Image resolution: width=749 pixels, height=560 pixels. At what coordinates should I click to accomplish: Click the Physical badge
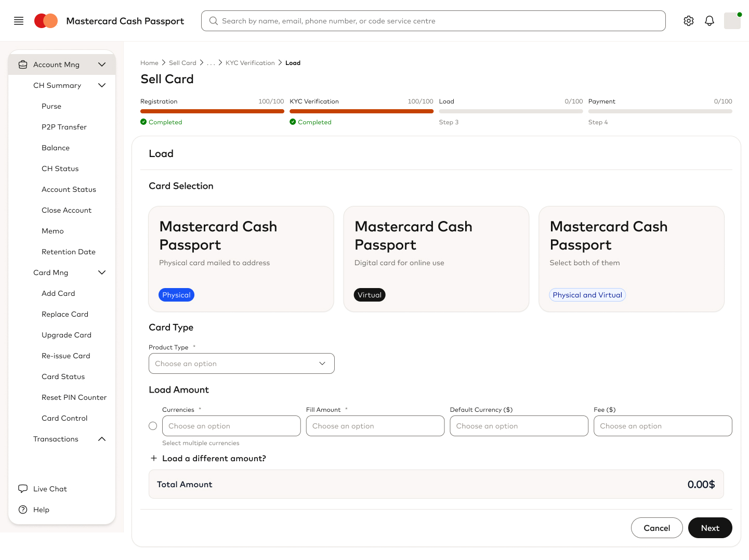tap(176, 295)
